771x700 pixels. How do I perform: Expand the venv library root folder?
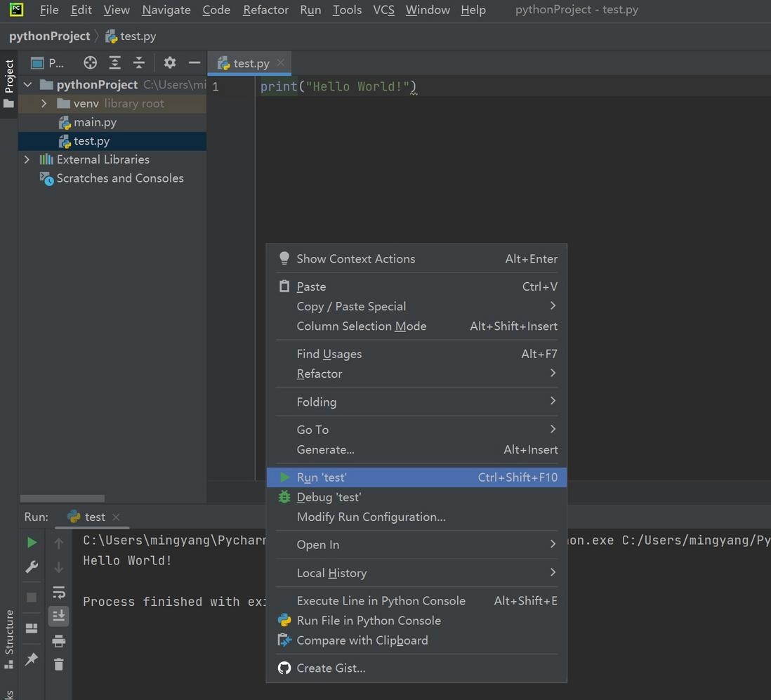click(43, 103)
